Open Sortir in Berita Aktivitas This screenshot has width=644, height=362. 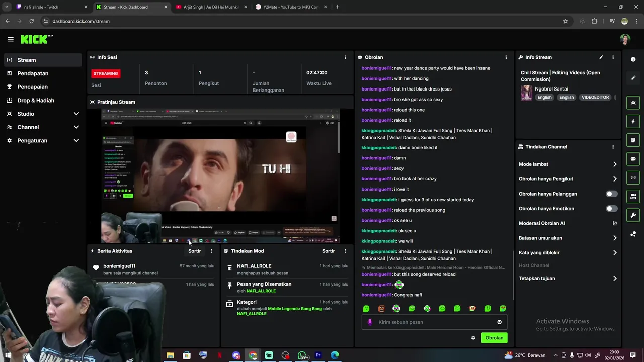click(195, 251)
